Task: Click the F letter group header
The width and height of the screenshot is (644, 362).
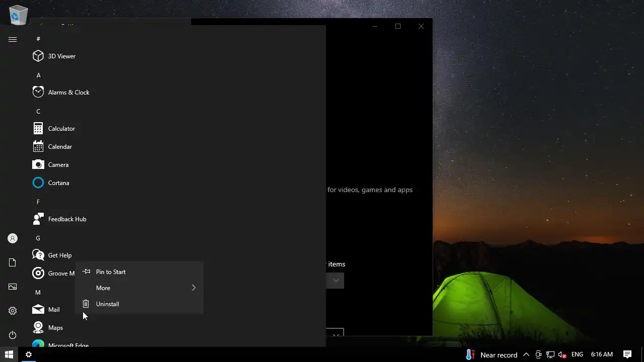Action: (38, 202)
